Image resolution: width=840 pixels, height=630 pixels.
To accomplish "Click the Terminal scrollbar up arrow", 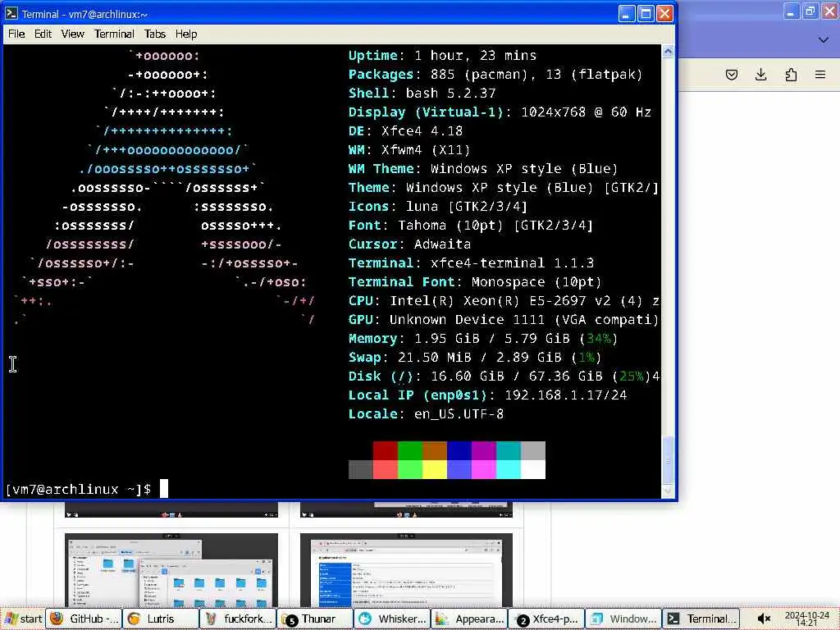I will 668,52.
